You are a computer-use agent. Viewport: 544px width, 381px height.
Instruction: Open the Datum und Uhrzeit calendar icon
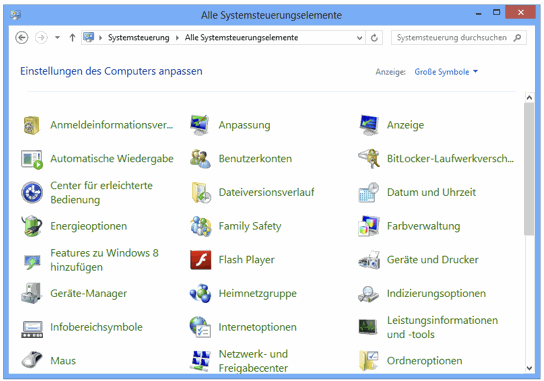pyautogui.click(x=368, y=192)
